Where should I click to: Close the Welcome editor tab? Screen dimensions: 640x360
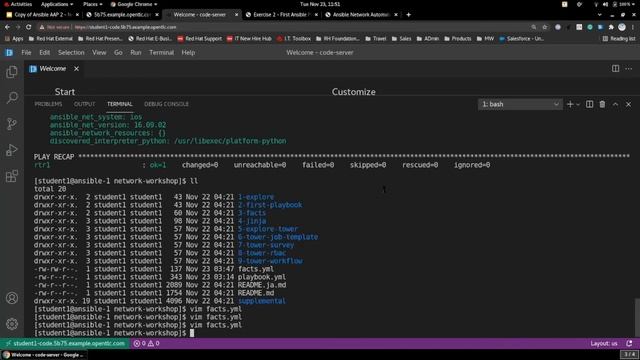click(x=76, y=69)
